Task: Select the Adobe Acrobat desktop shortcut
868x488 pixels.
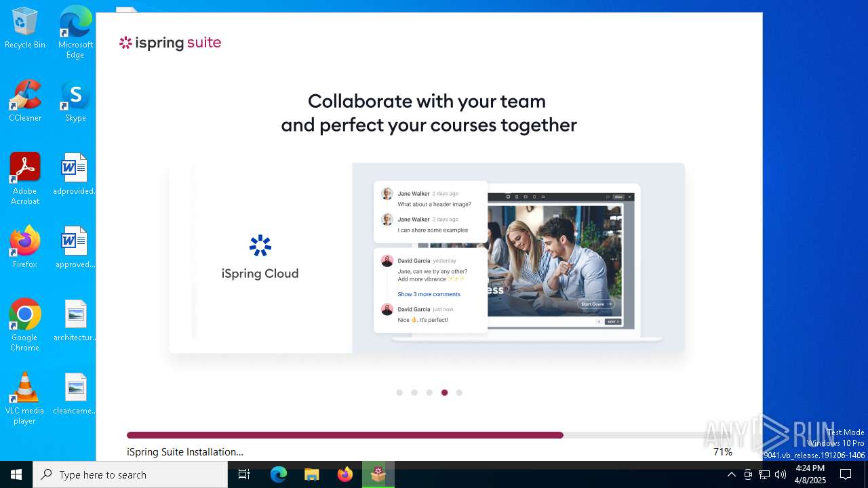Action: click(25, 179)
